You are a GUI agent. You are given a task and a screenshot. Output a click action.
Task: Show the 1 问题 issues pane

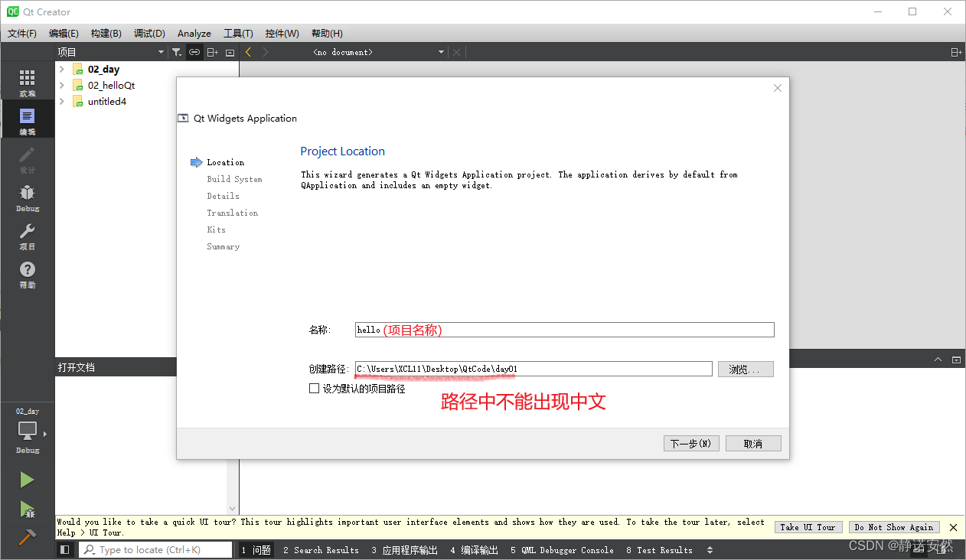pos(256,550)
